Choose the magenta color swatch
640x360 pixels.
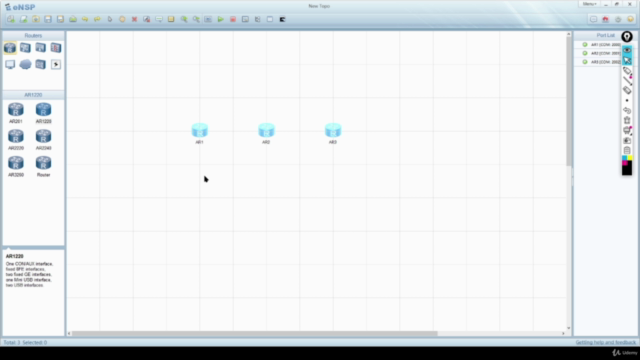(624, 163)
